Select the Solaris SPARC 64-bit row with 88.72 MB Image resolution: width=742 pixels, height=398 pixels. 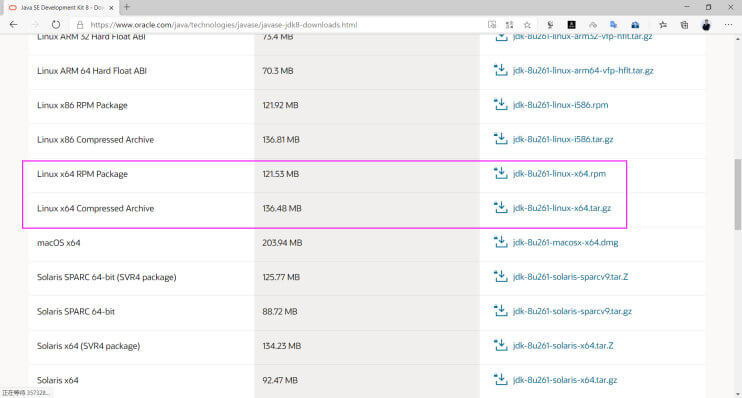pyautogui.click(x=367, y=311)
